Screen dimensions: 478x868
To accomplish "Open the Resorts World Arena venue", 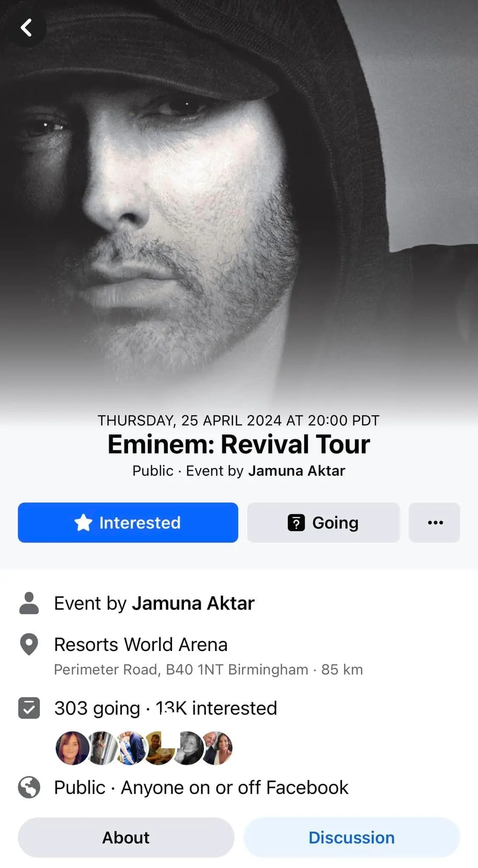I will pos(141,645).
